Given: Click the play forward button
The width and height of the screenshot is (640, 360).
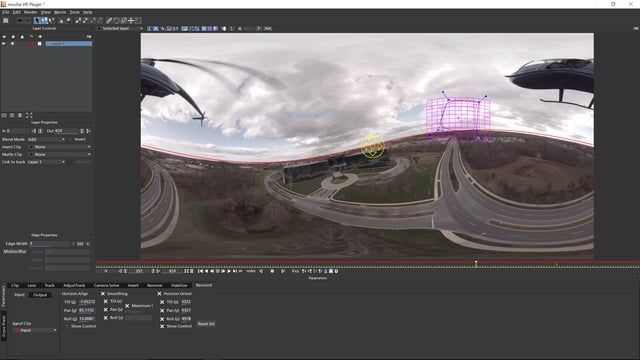Looking at the screenshot, I should (229, 271).
